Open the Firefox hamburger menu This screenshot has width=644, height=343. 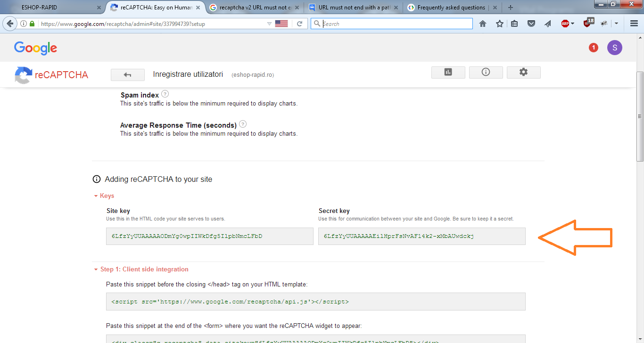[x=634, y=24]
